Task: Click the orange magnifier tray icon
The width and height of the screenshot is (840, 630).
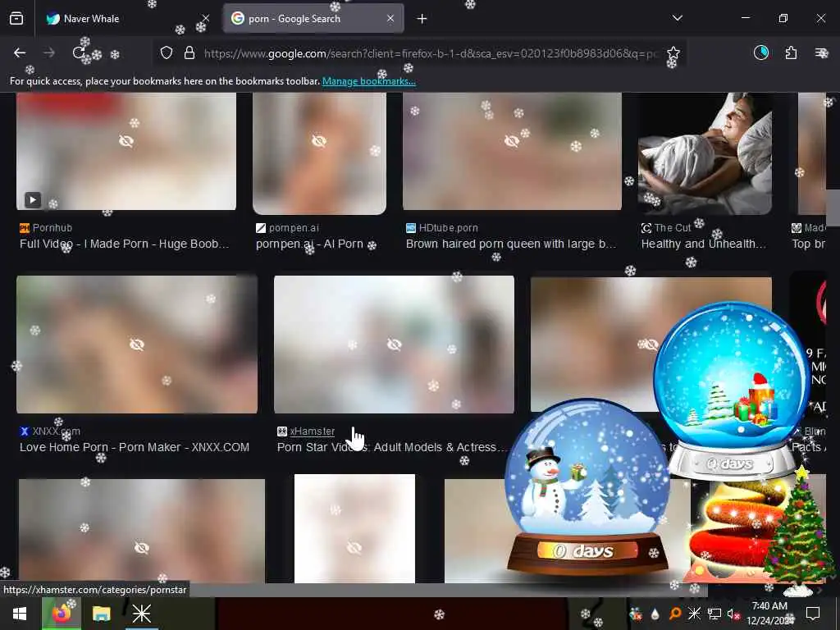Action: pos(676,614)
